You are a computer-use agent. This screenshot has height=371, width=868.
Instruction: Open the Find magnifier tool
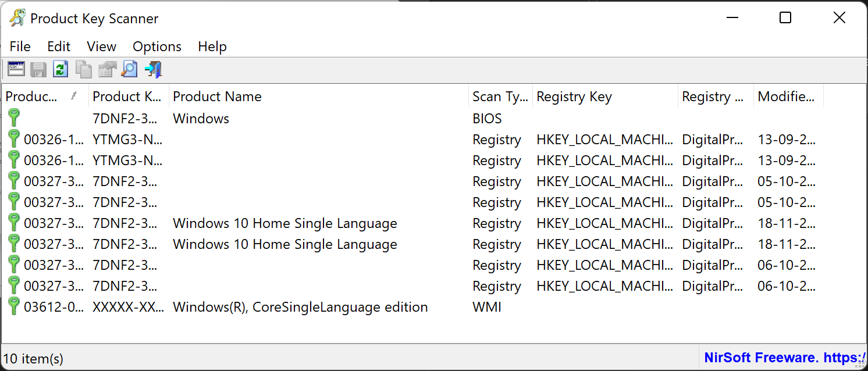[x=129, y=70]
